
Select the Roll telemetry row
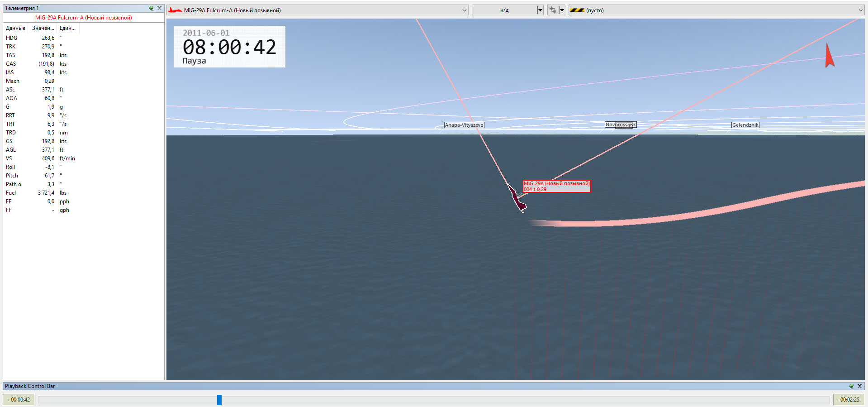point(84,167)
